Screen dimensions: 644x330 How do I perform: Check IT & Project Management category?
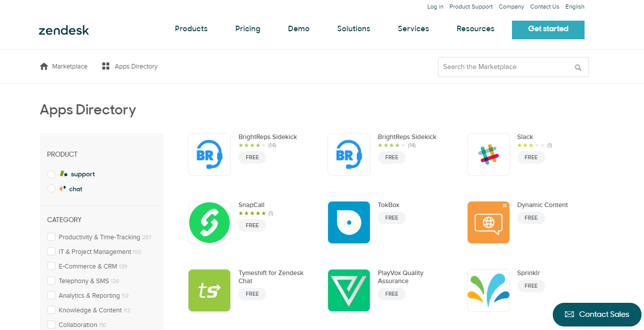coord(51,251)
